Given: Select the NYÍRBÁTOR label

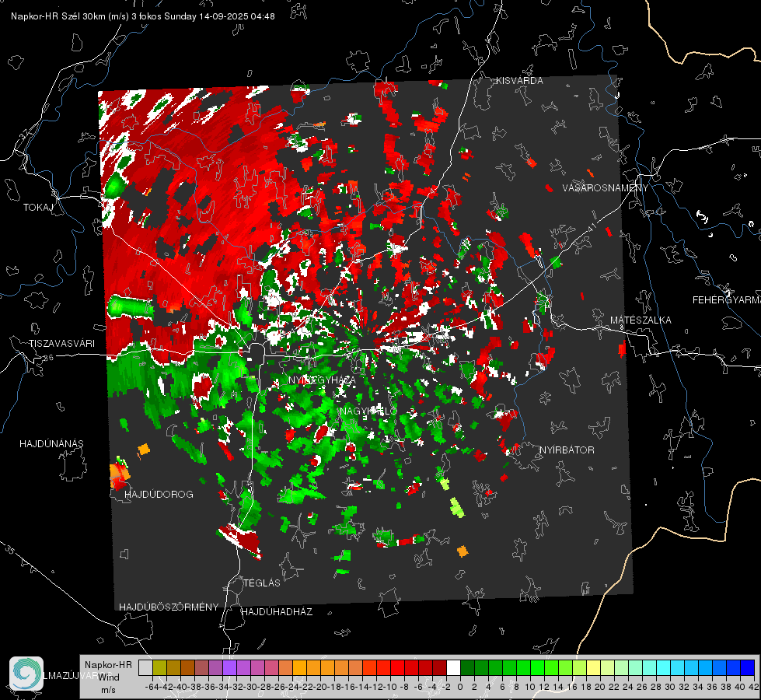Looking at the screenshot, I should [567, 450].
